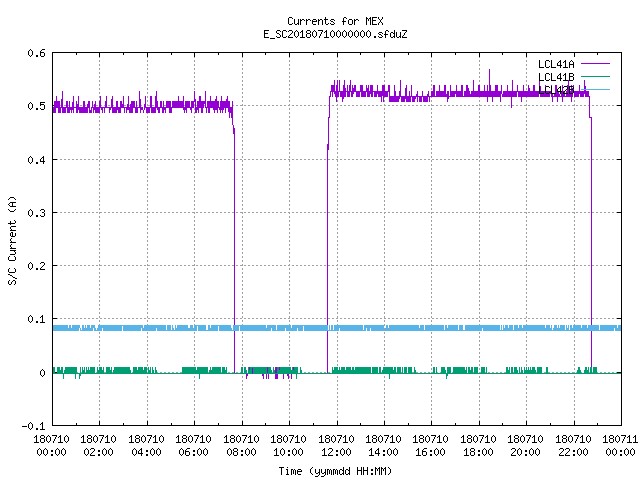Click the x-axis tick "180710 00:00"
The height and width of the screenshot is (480, 640).
(x=51, y=446)
